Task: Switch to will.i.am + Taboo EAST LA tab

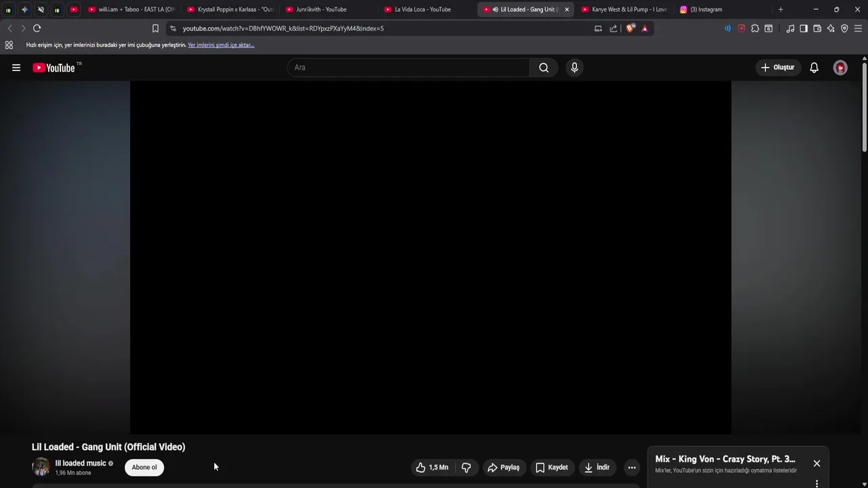Action: tap(132, 9)
